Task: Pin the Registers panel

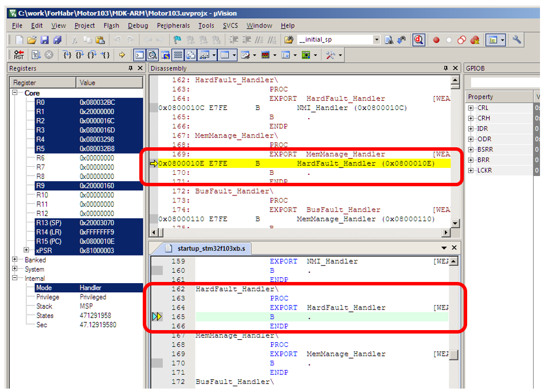Action: pyautogui.click(x=131, y=68)
